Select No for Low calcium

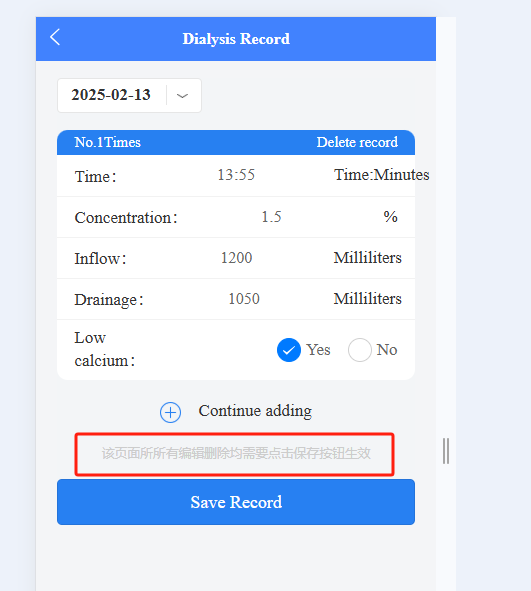point(360,350)
